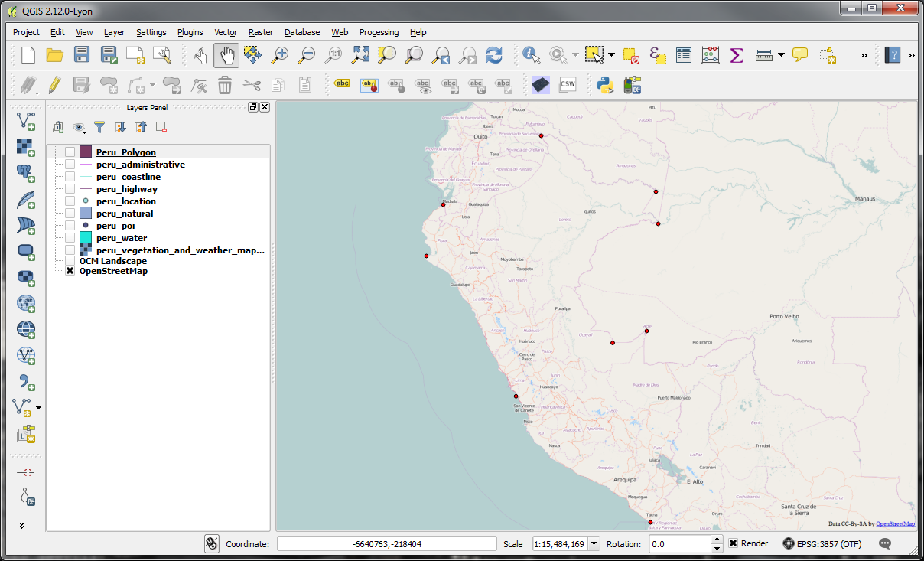
Task: Click the Zoom Full extent icon
Action: pos(361,55)
